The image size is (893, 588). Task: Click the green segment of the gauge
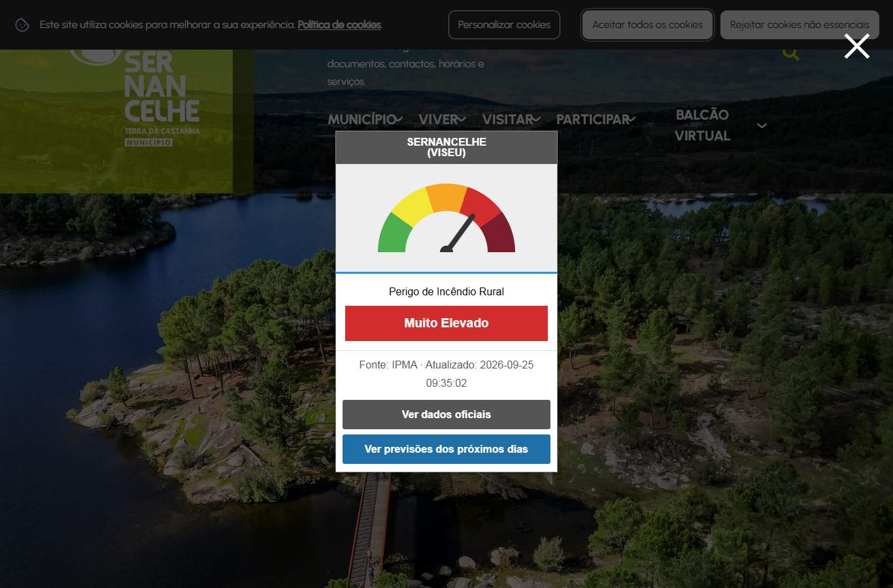[x=394, y=235]
